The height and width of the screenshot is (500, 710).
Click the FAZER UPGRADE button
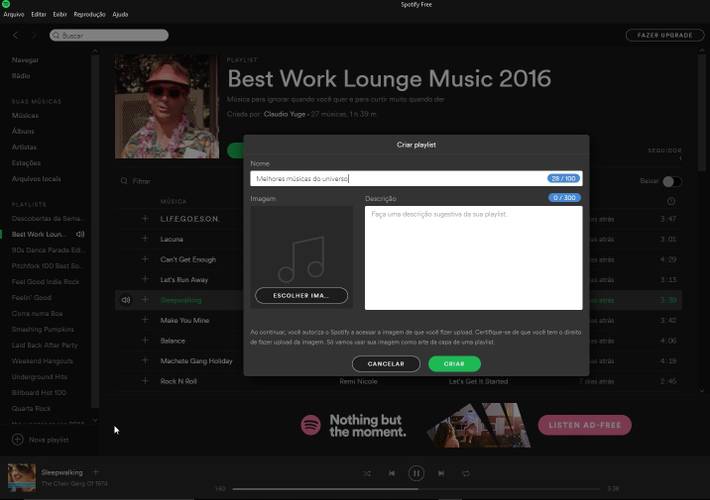pyautogui.click(x=664, y=35)
